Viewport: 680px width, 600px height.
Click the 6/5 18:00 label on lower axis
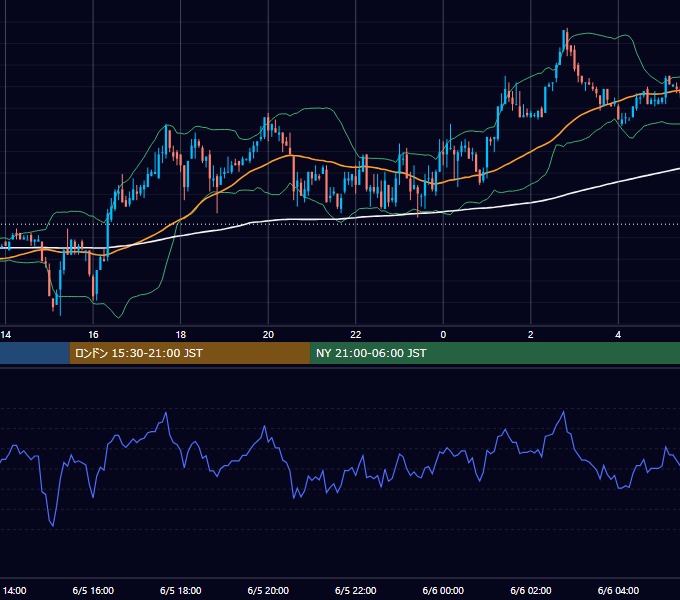(x=181, y=590)
